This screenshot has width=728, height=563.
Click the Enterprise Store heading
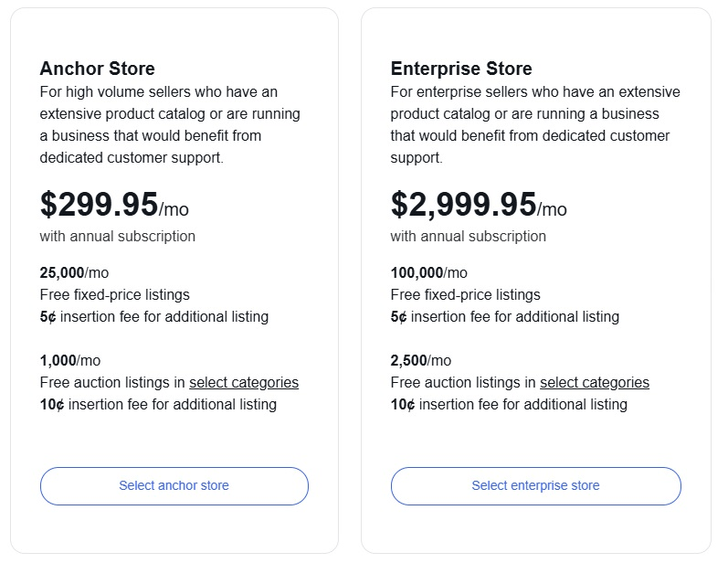(x=461, y=69)
